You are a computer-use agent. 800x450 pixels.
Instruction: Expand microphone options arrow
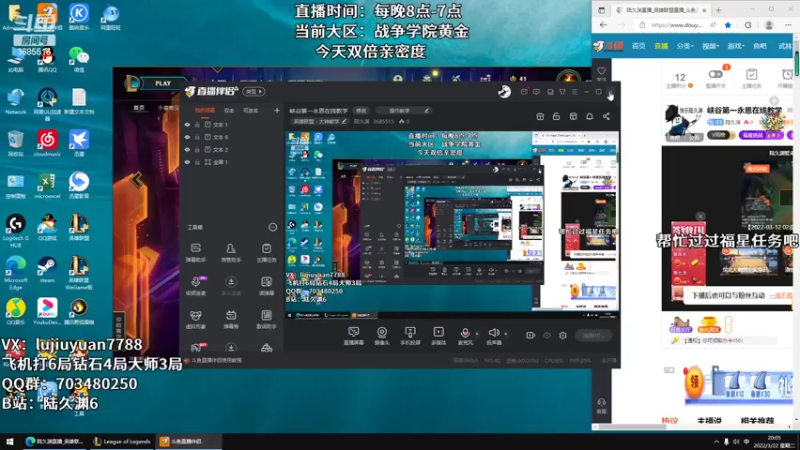click(477, 334)
